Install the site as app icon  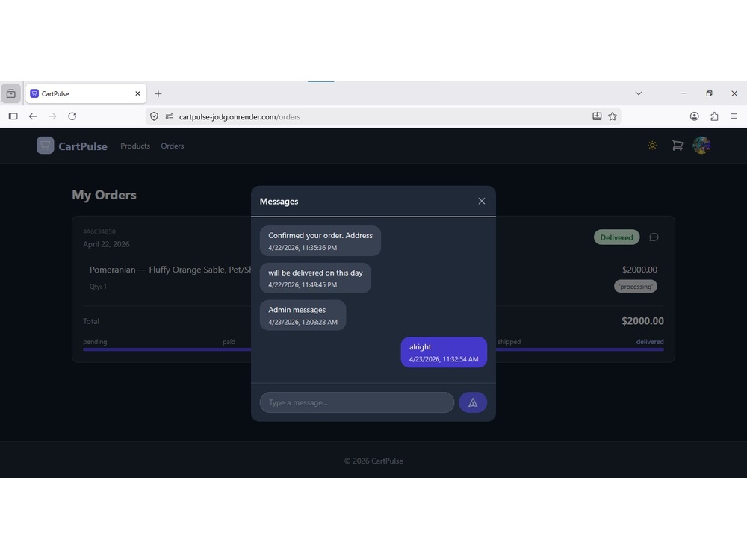pos(597,116)
